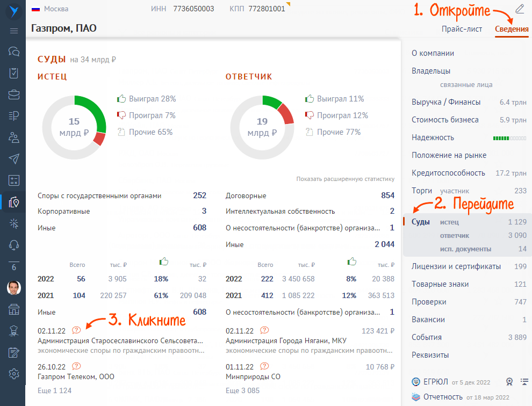532x406 pixels.
Task: Open case Администрация Старосеславинского Сельсовета
Action: pyautogui.click(x=120, y=340)
